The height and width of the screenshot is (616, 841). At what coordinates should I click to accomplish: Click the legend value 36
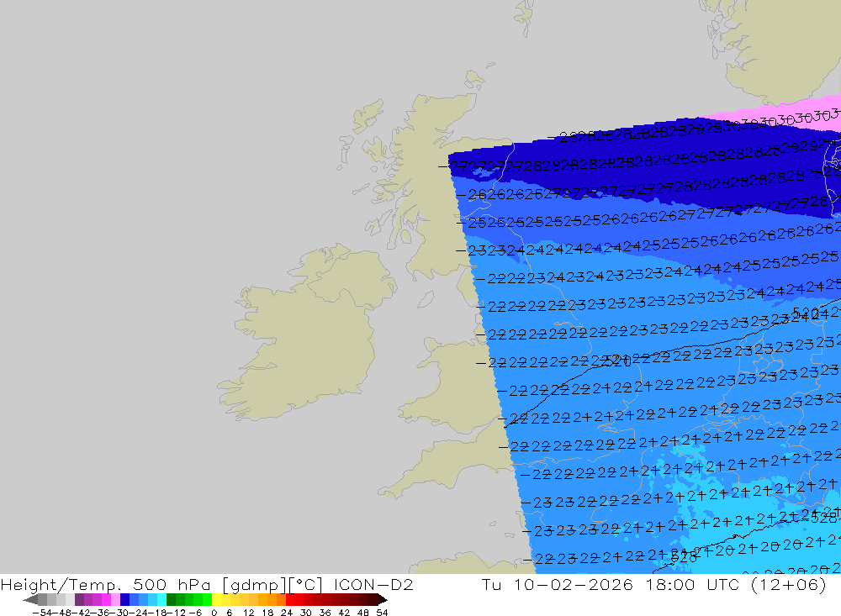click(325, 613)
